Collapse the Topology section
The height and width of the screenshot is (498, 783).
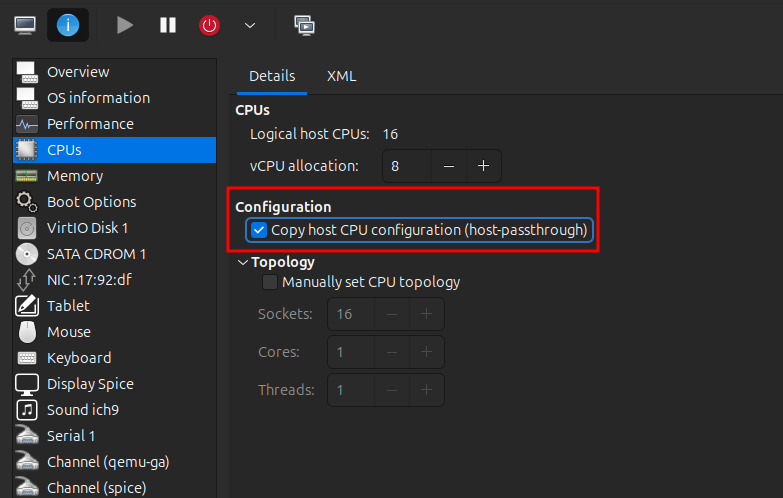[243, 262]
